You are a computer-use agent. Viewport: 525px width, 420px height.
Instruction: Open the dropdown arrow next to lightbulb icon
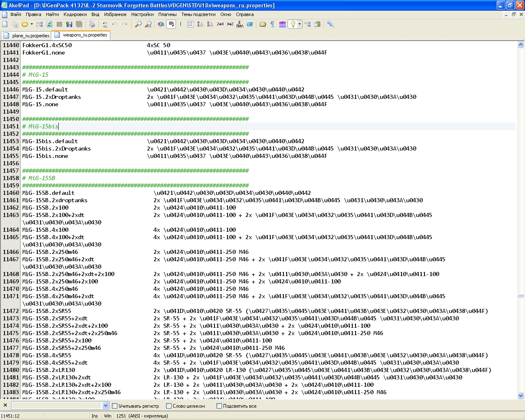click(x=299, y=24)
